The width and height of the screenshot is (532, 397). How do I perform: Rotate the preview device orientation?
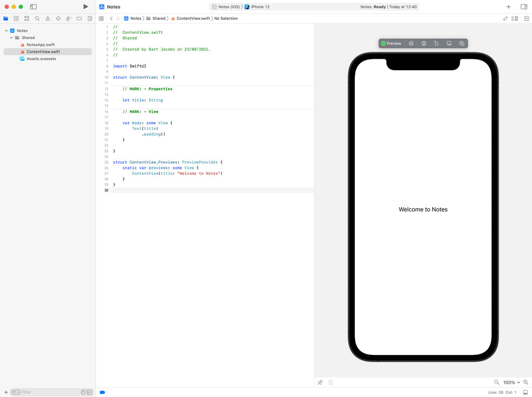click(436, 44)
